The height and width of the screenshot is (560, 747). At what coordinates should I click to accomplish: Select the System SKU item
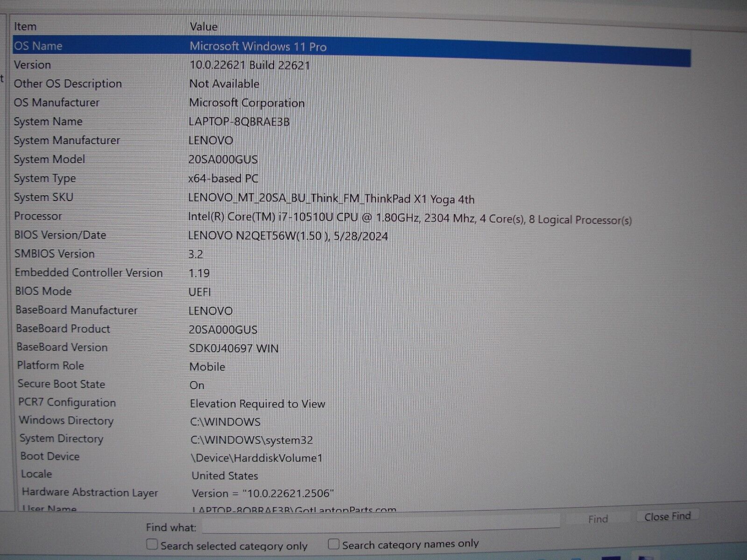(43, 197)
